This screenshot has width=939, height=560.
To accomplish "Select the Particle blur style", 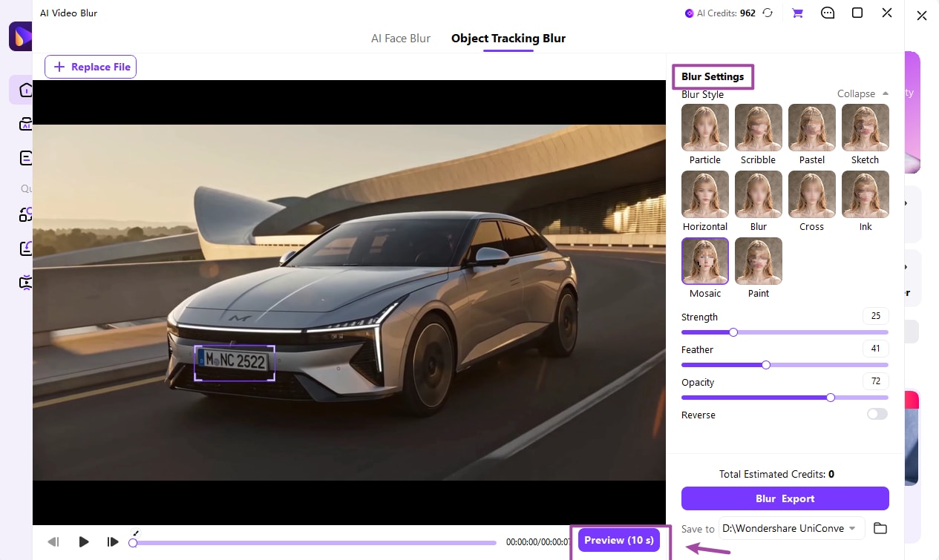I will (x=705, y=128).
